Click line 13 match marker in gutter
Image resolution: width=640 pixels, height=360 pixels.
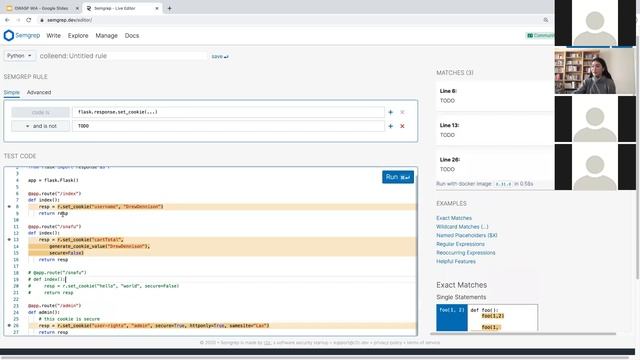coord(9,240)
